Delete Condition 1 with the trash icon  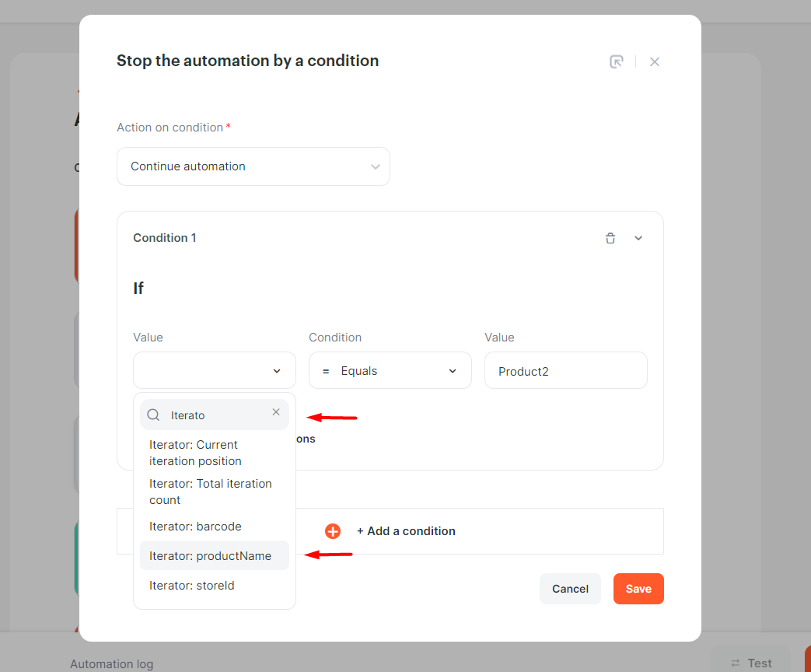(x=610, y=238)
